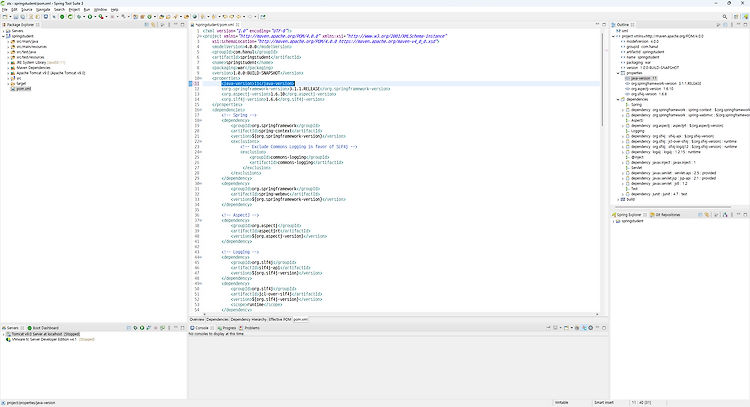The width and height of the screenshot is (750, 407).
Task: Select pom.xml in Package Explorer
Action: point(23,89)
